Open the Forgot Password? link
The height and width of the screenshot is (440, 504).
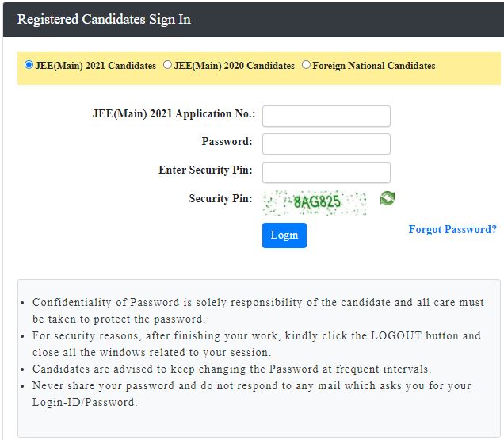pos(452,229)
